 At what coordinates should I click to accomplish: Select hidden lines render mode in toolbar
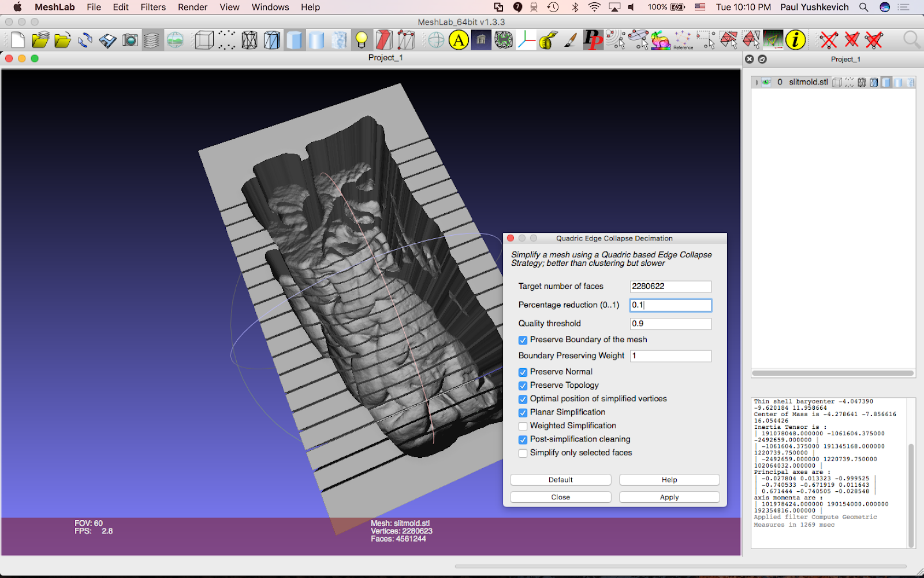click(x=271, y=40)
